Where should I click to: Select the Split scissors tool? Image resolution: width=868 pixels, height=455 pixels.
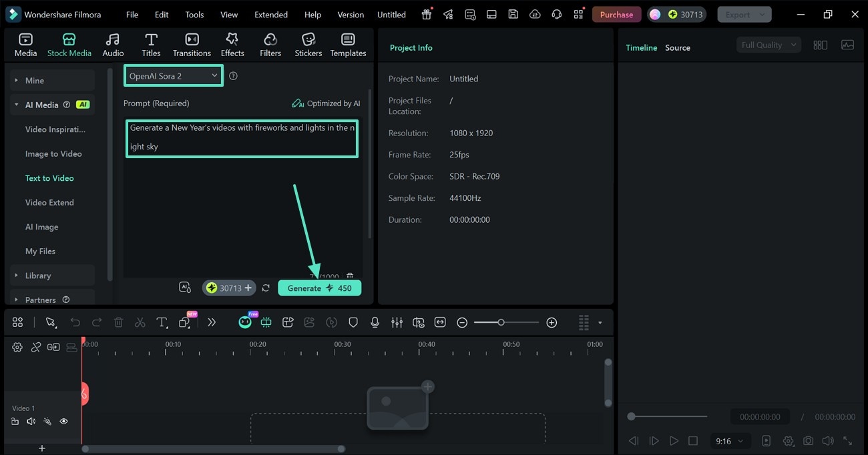pos(140,322)
